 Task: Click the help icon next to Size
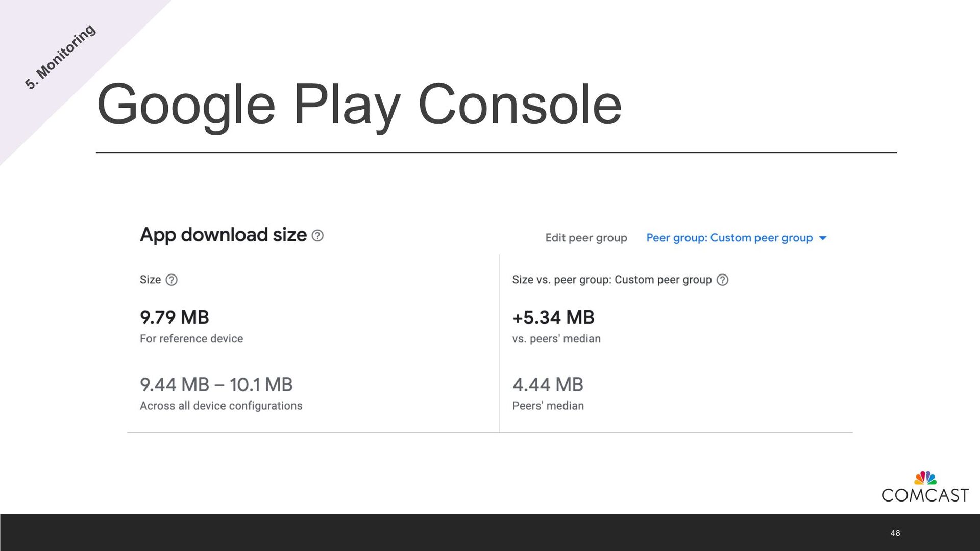[x=171, y=280]
